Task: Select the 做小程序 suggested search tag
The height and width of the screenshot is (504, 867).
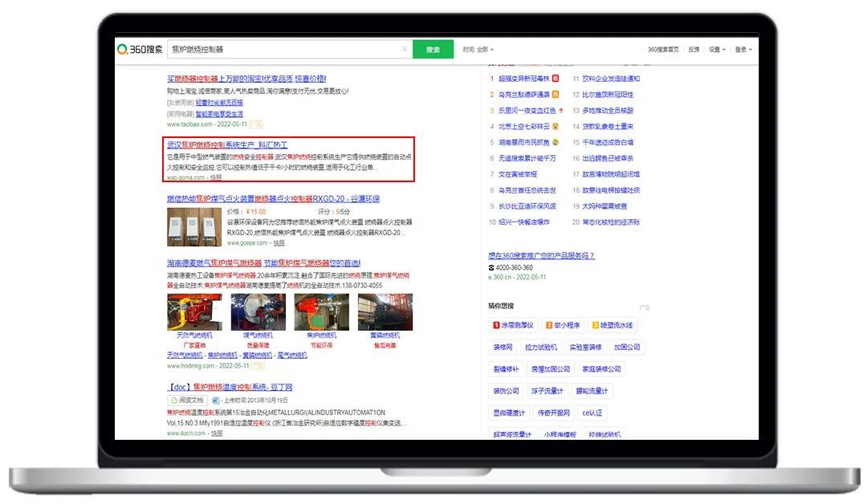Action: (563, 325)
